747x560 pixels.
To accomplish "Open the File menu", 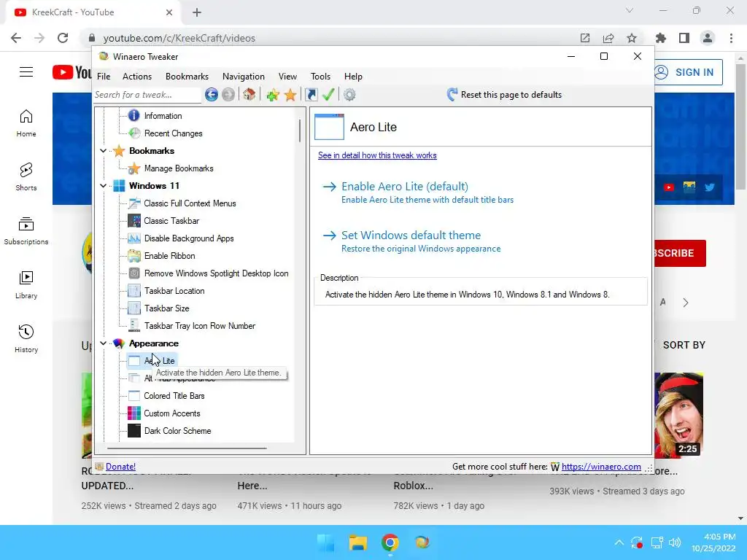I will (x=104, y=76).
